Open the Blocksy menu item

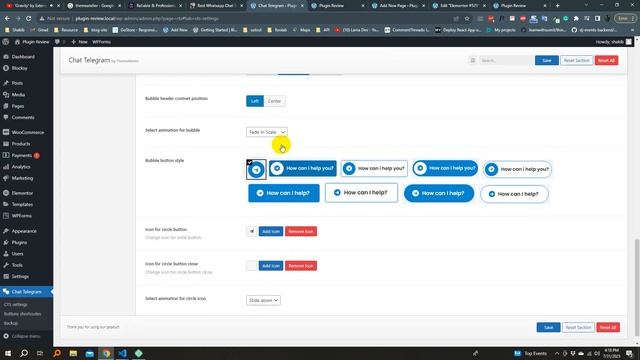coord(19,68)
